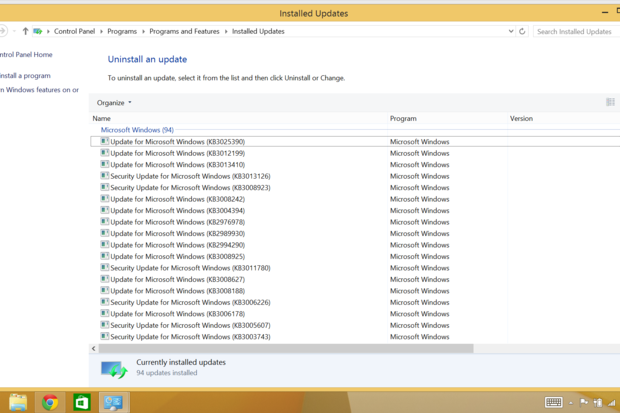Image resolution: width=620 pixels, height=413 pixels.
Task: Select Update for Microsoft Windows (KB3008627)
Action: [x=178, y=279]
